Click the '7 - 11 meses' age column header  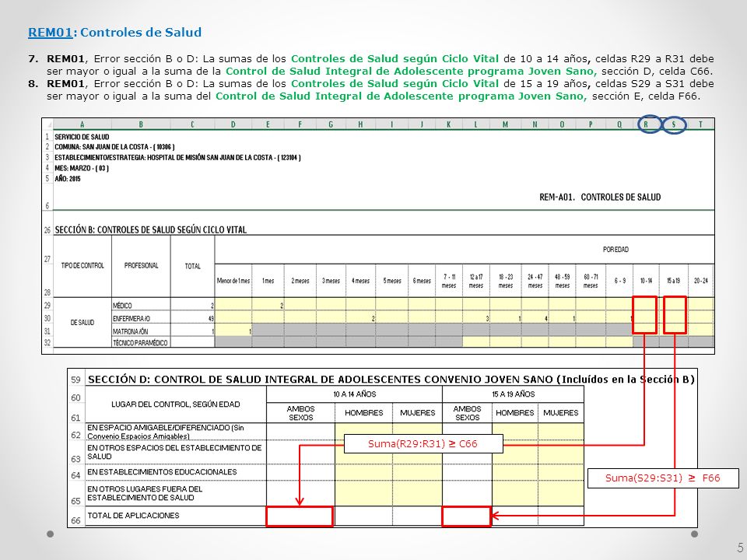449,281
